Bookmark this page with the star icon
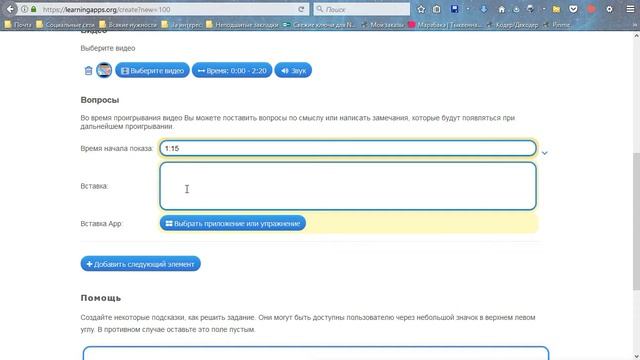The width and height of the screenshot is (640, 360). click(421, 9)
